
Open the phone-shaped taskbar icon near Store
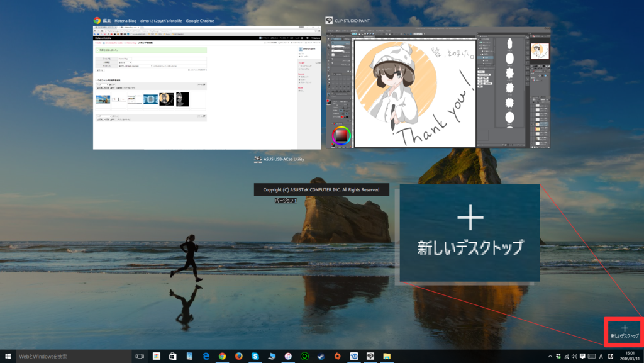pos(189,356)
